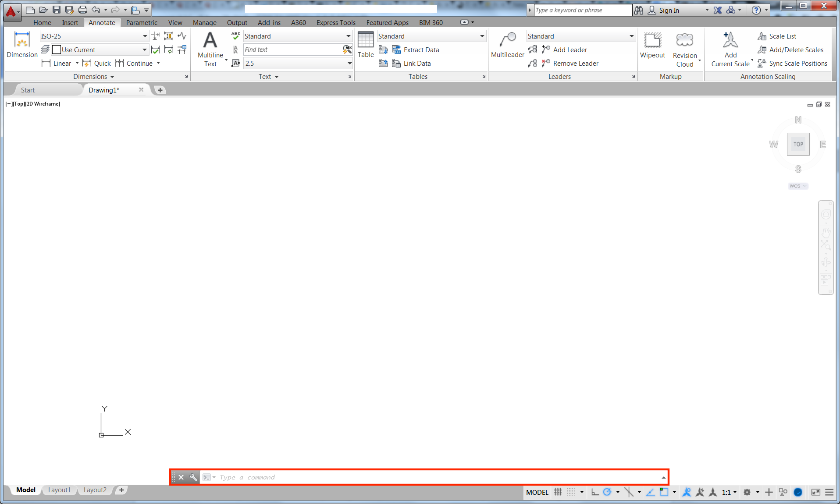Select the Wipeout markup tool

652,45
